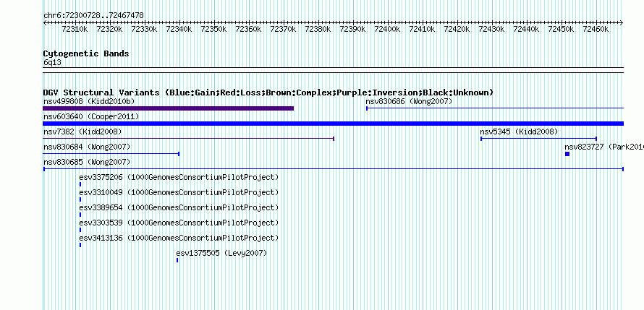Select the nsv830686 thin blue line

click(x=495, y=108)
